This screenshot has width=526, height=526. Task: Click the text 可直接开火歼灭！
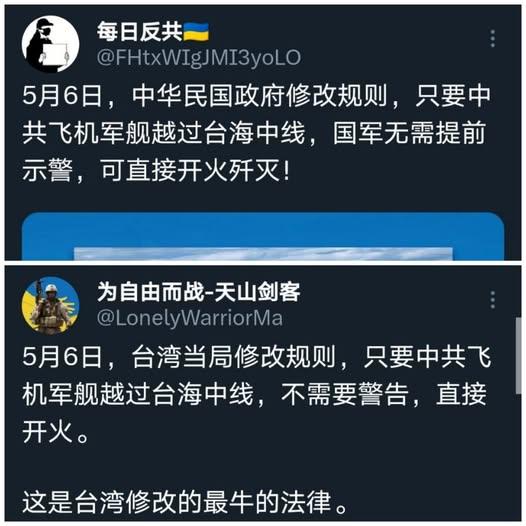click(195, 171)
